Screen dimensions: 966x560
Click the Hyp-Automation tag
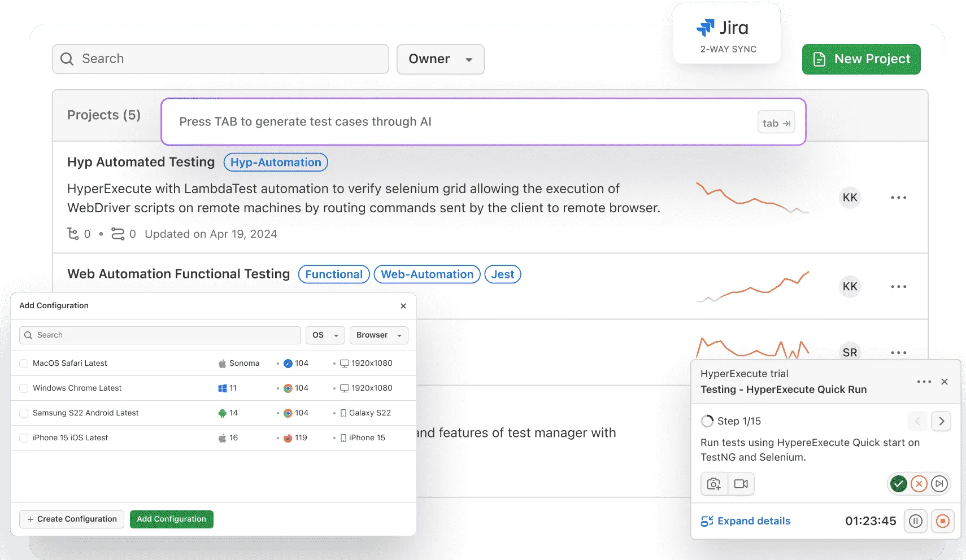(x=276, y=163)
